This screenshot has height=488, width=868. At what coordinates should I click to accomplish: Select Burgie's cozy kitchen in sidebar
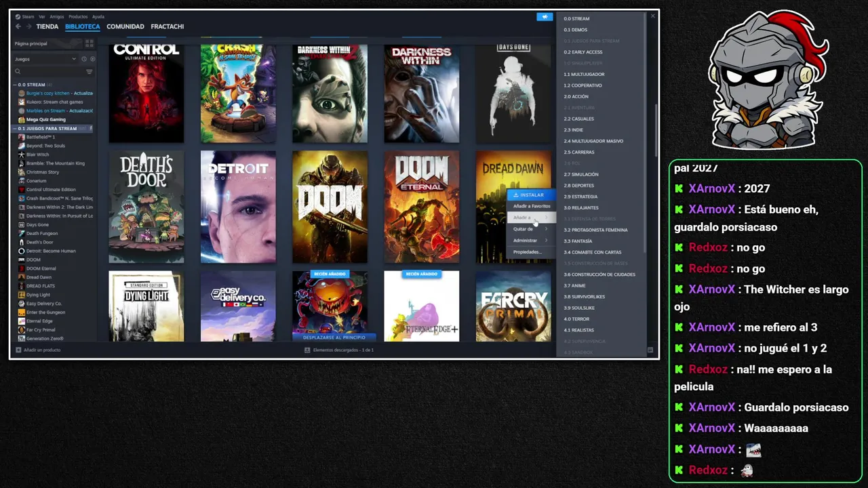tap(56, 93)
